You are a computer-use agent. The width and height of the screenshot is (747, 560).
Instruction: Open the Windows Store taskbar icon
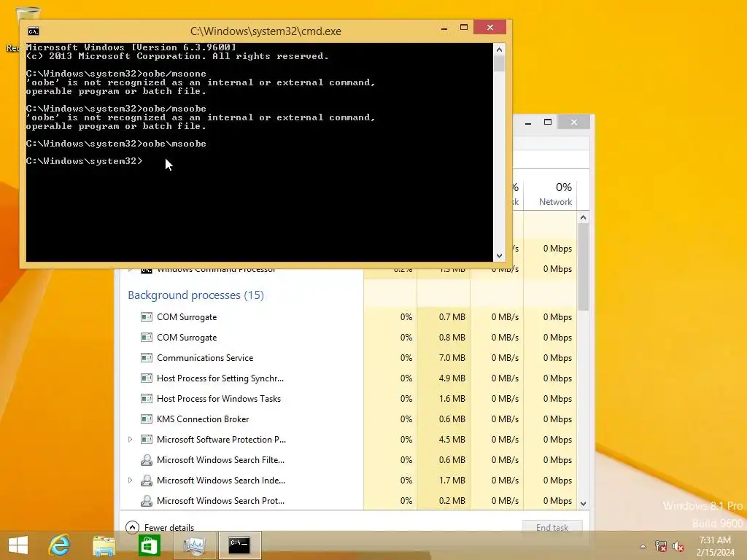pyautogui.click(x=149, y=545)
